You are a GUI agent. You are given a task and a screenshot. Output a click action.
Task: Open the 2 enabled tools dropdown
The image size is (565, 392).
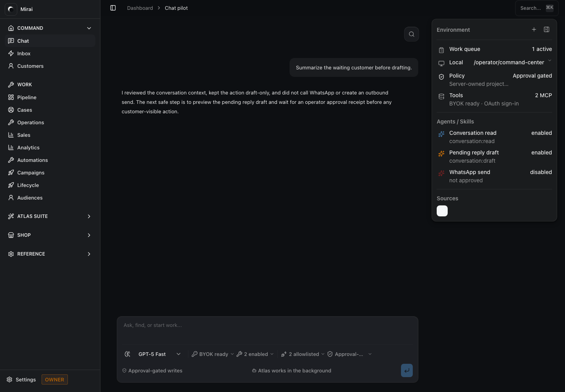pos(255,354)
